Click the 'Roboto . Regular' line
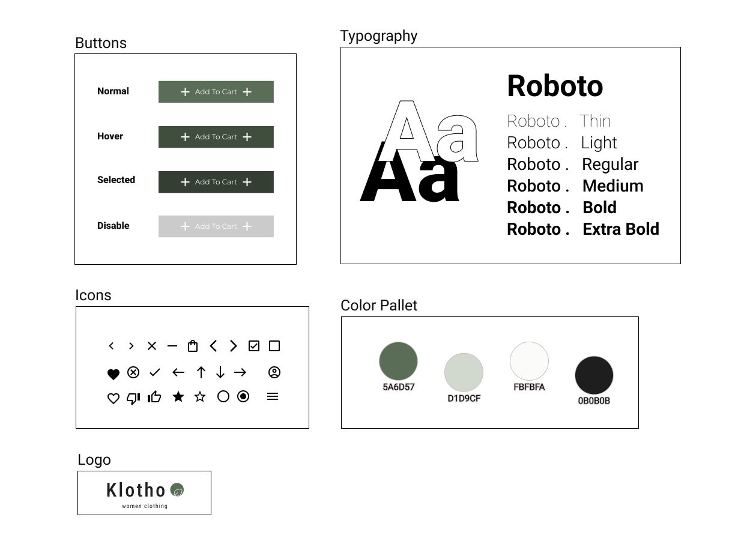 pos(573,164)
